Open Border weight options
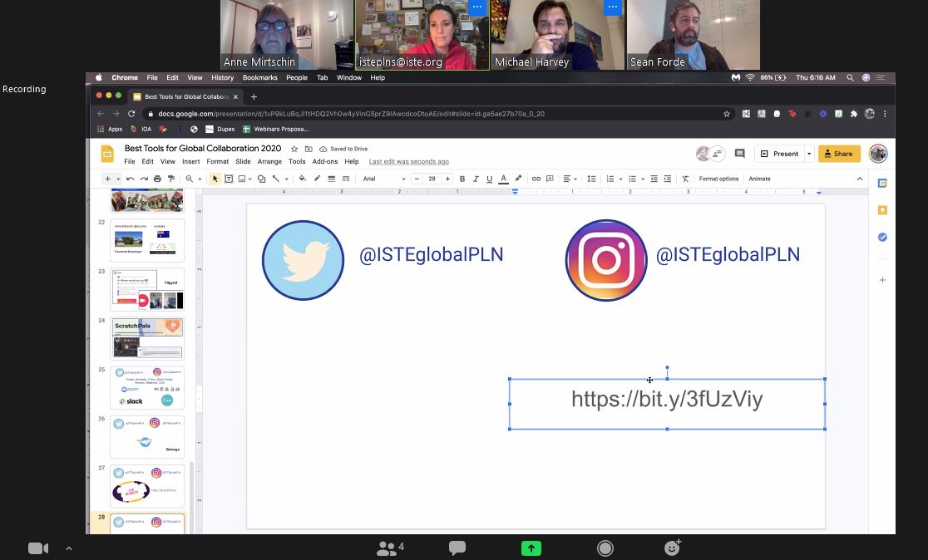This screenshot has width=928, height=560. [x=332, y=179]
